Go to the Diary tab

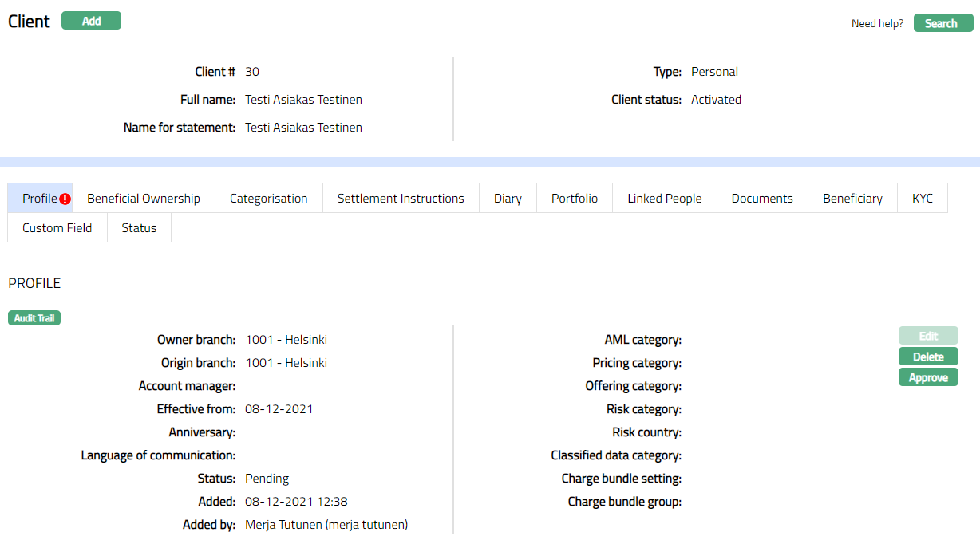[508, 199]
